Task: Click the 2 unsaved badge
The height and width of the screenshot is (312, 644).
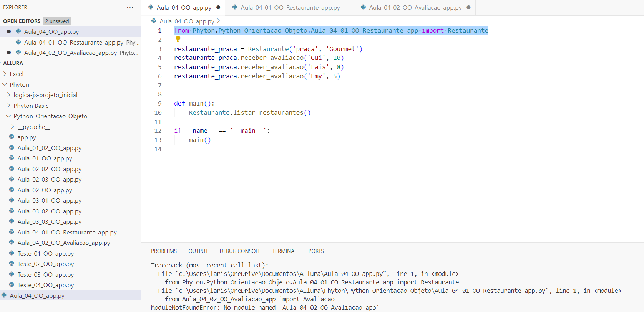Action: coord(57,21)
